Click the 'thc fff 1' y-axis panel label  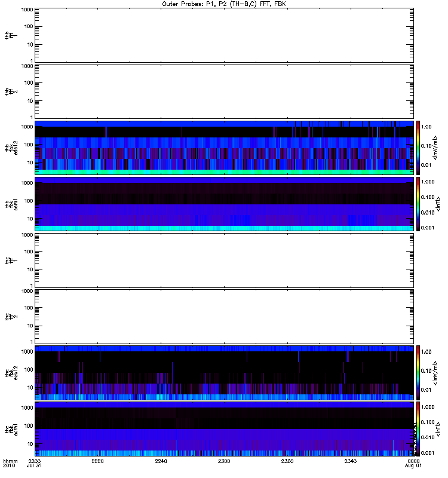click(11, 261)
